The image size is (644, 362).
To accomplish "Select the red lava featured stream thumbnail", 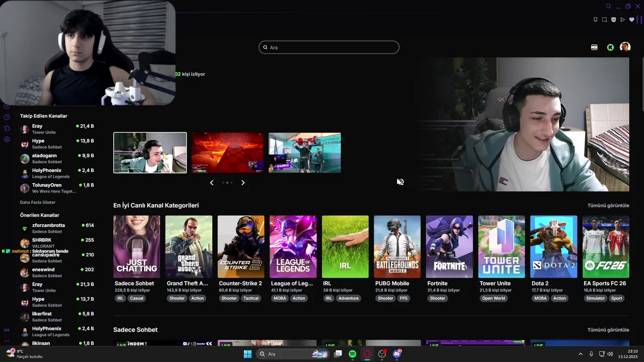I will [227, 153].
